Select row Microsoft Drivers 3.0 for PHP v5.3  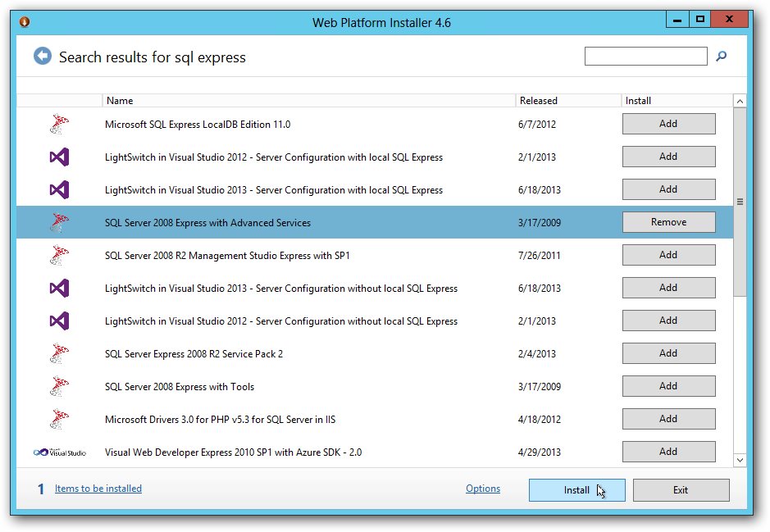[x=375, y=420]
